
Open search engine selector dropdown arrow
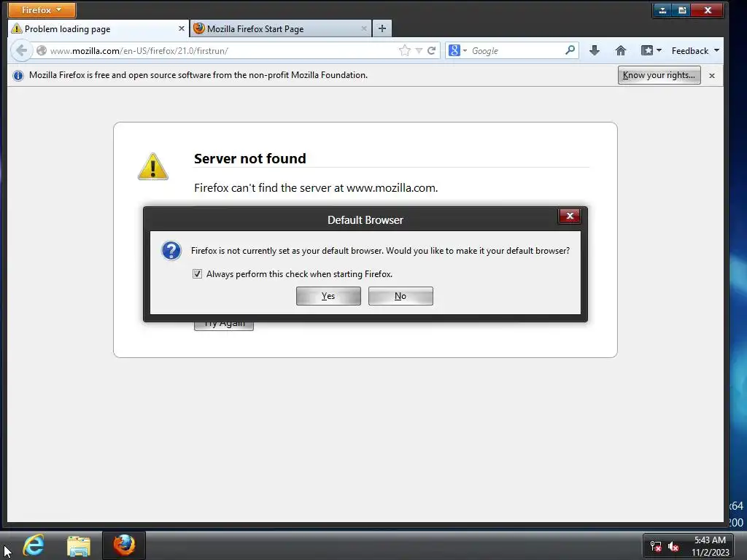click(x=465, y=50)
